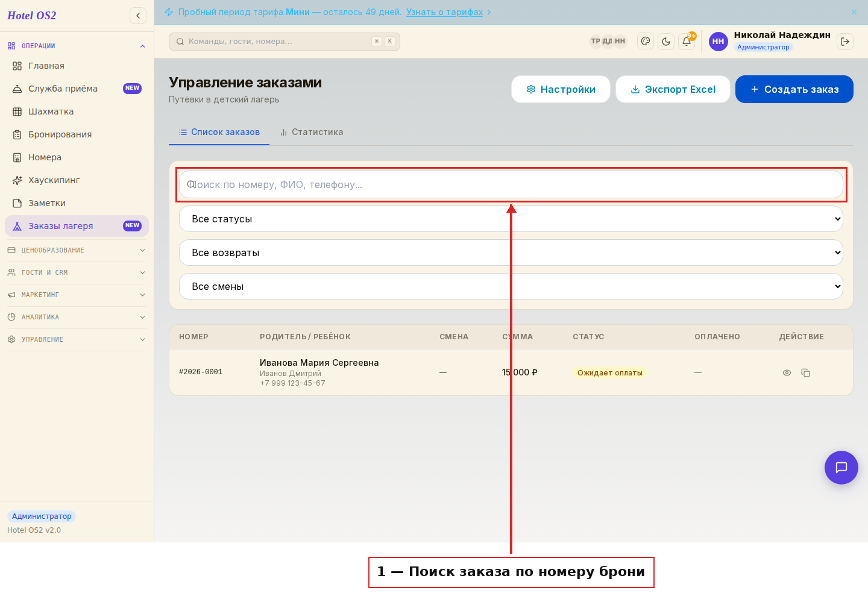Copy order #2026-0001 with the duplicate icon
Screen dimensions: 868x602
point(805,373)
